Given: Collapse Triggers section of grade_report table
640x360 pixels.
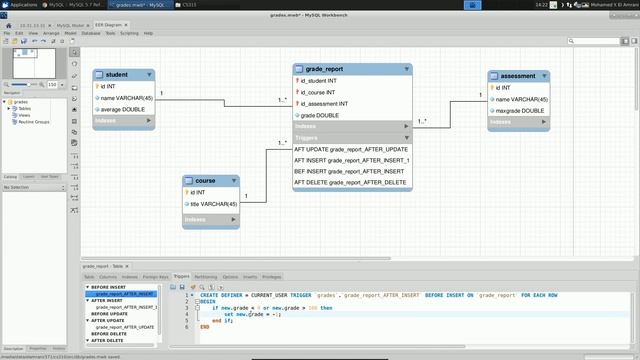Looking at the screenshot, I should (x=407, y=138).
